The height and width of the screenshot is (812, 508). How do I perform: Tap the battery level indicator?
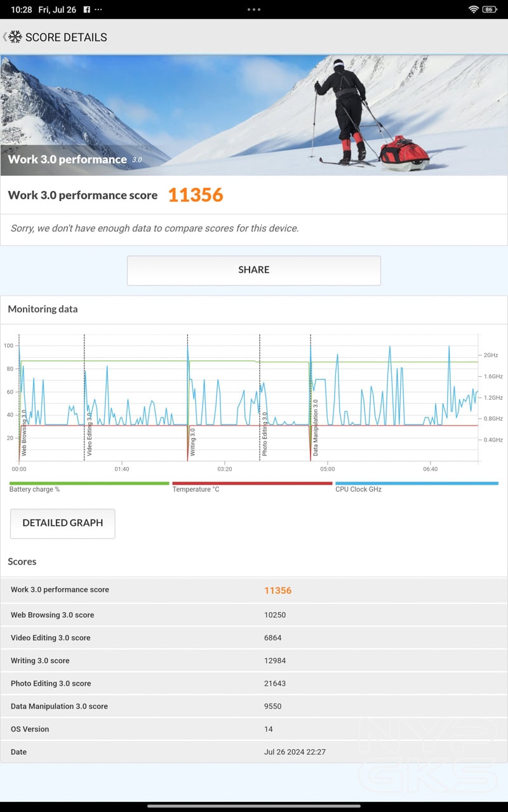point(489,10)
